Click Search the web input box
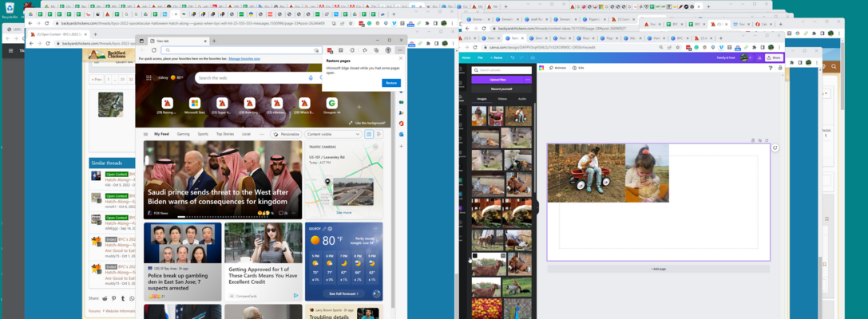Viewport: 868px width, 319px height. coord(252,78)
